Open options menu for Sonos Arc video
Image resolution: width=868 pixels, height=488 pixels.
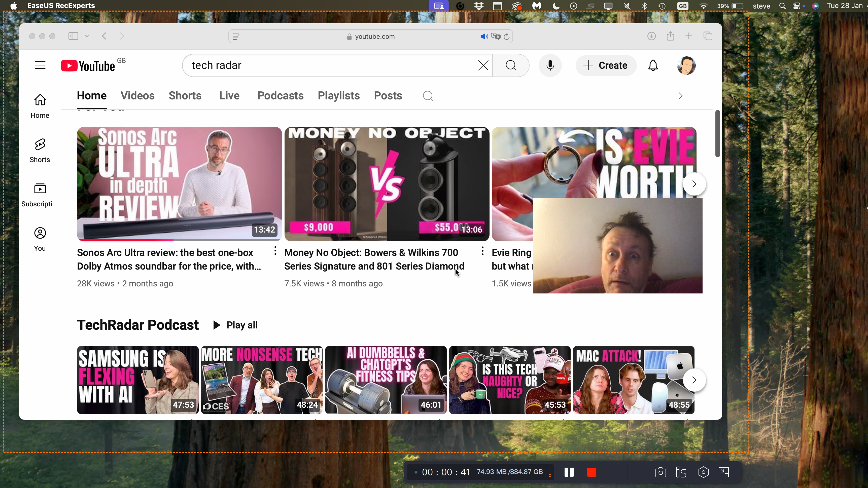(x=275, y=251)
